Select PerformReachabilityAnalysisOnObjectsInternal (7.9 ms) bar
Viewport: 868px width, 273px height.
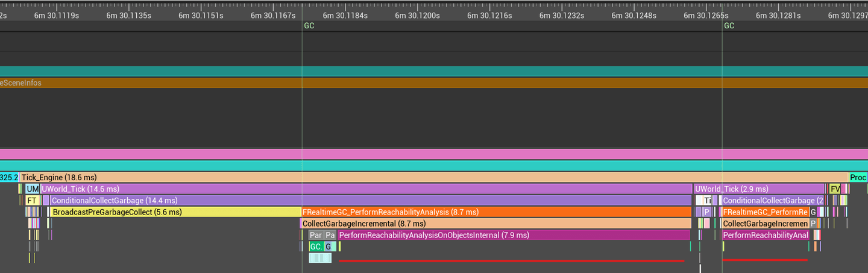click(512, 235)
